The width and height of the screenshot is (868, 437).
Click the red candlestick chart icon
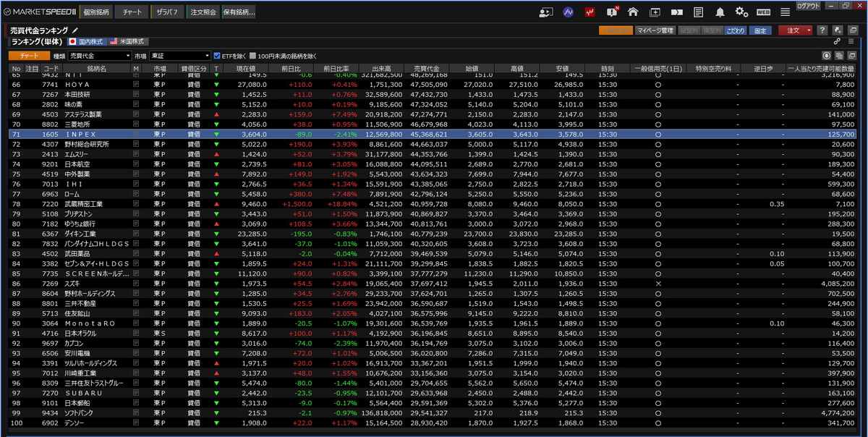point(590,12)
